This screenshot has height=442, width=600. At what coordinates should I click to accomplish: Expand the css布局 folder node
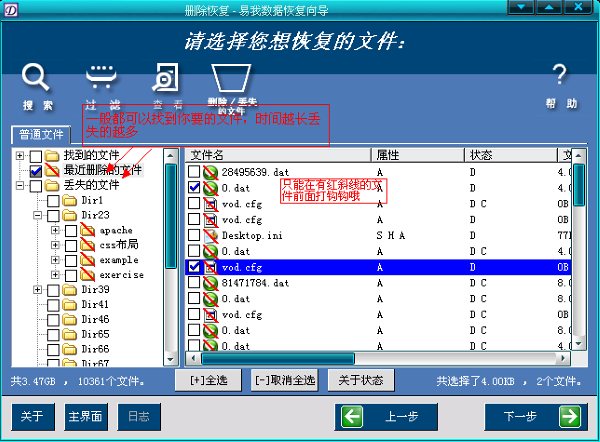click(55, 245)
